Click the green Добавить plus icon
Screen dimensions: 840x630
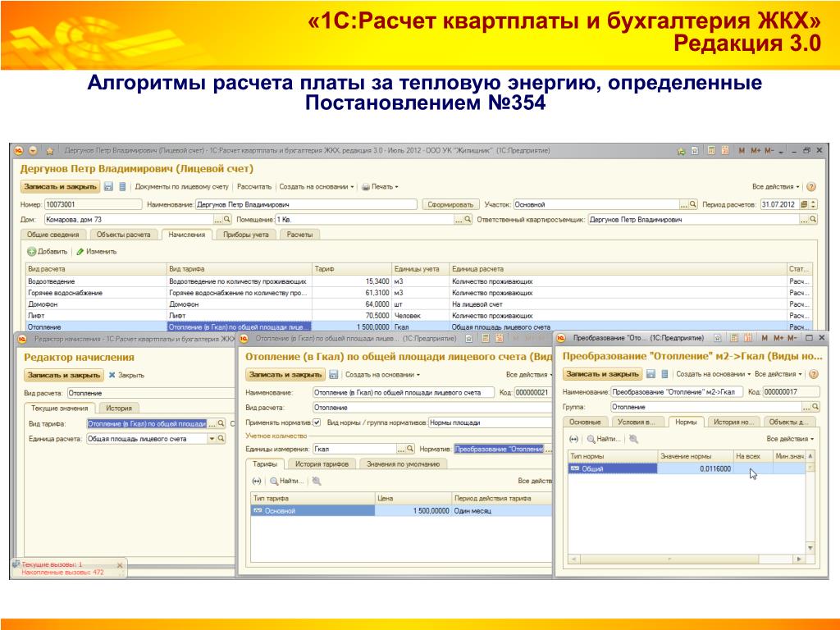(32, 251)
